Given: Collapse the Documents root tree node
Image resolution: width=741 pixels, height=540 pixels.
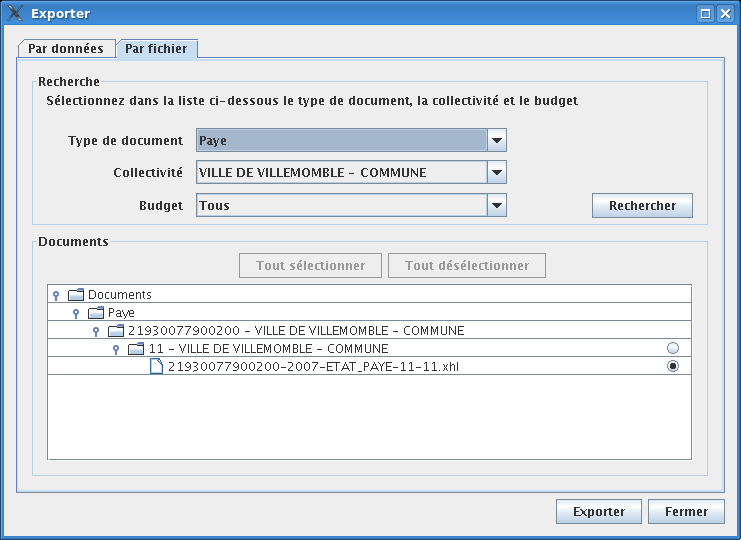Looking at the screenshot, I should (x=56, y=296).
